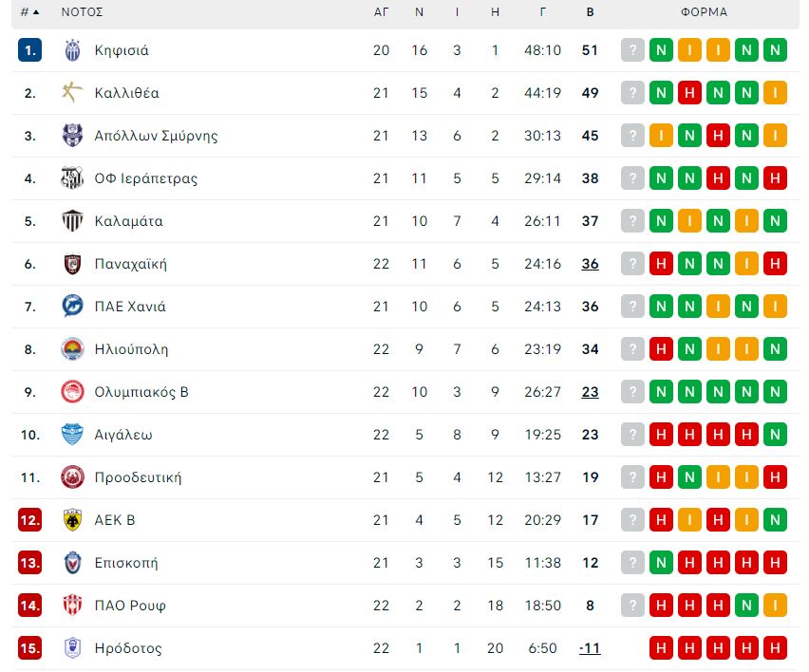
Task: Click the Κηφισιά team crest icon
Action: tap(72, 50)
